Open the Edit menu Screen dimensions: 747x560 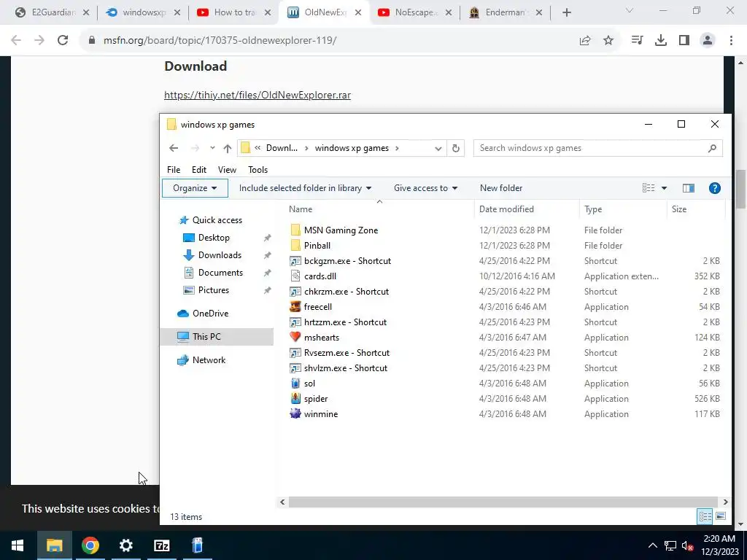(x=198, y=169)
